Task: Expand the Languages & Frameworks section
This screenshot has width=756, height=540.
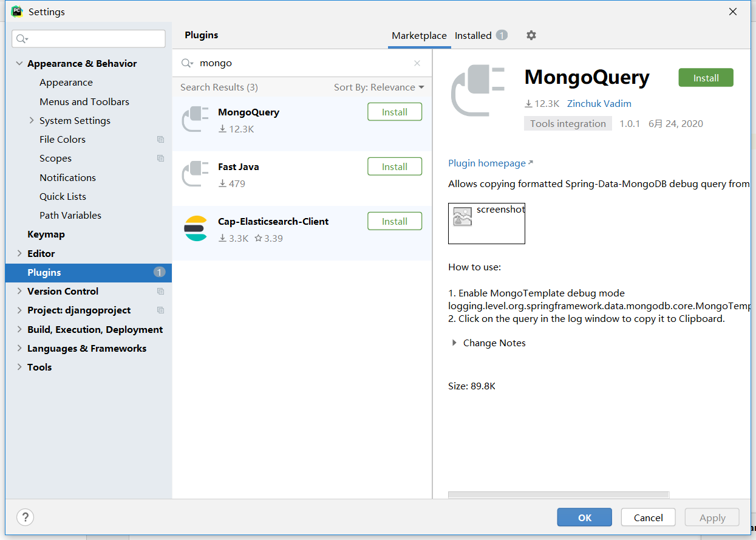Action: [x=19, y=349]
